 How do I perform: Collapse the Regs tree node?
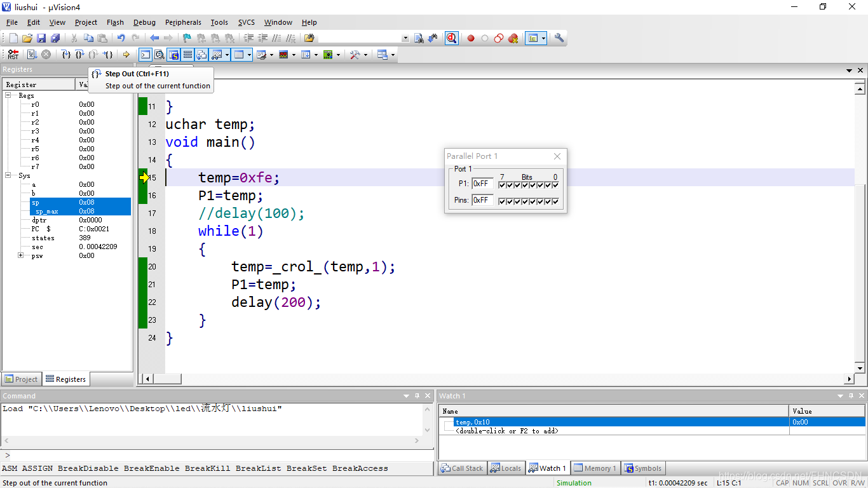pos(8,95)
